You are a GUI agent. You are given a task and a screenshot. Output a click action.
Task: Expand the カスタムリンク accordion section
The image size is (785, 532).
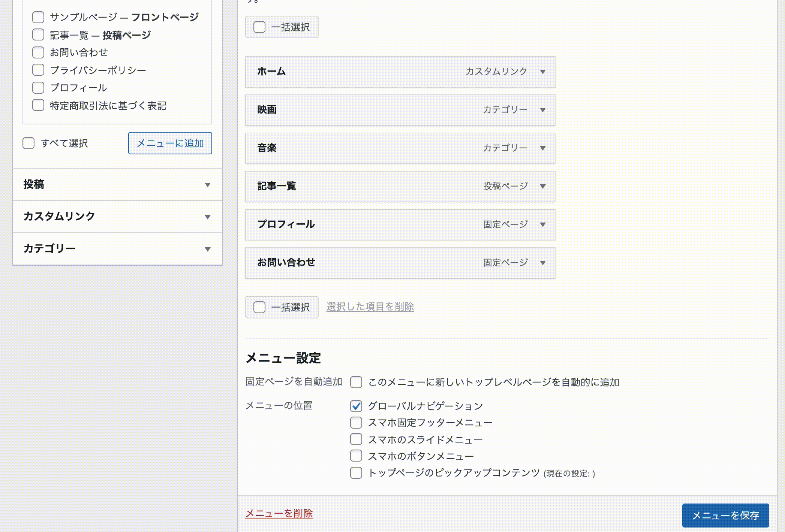click(117, 217)
